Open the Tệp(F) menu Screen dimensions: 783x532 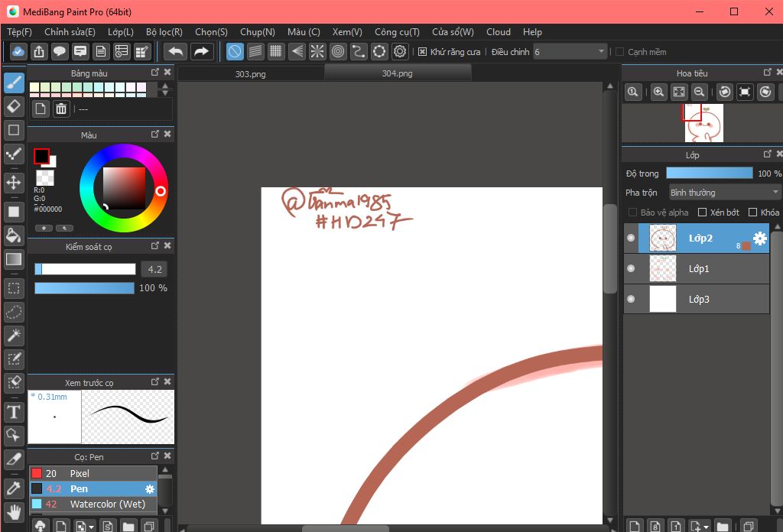coord(19,32)
